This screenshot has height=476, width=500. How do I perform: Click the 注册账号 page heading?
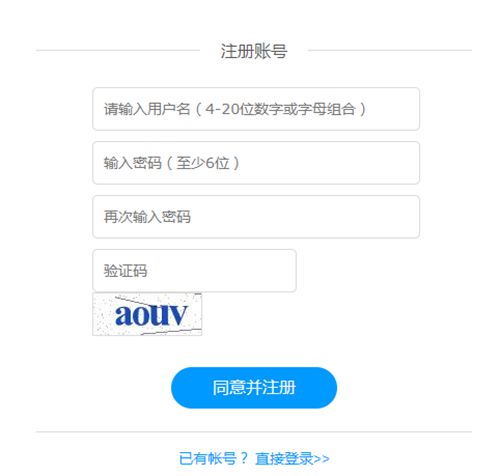(254, 51)
